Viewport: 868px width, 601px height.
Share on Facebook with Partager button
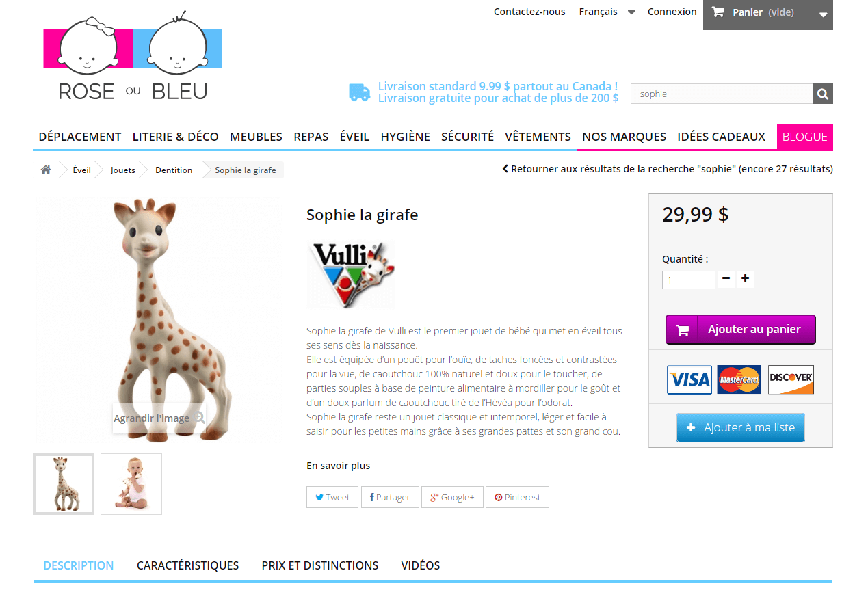(390, 497)
